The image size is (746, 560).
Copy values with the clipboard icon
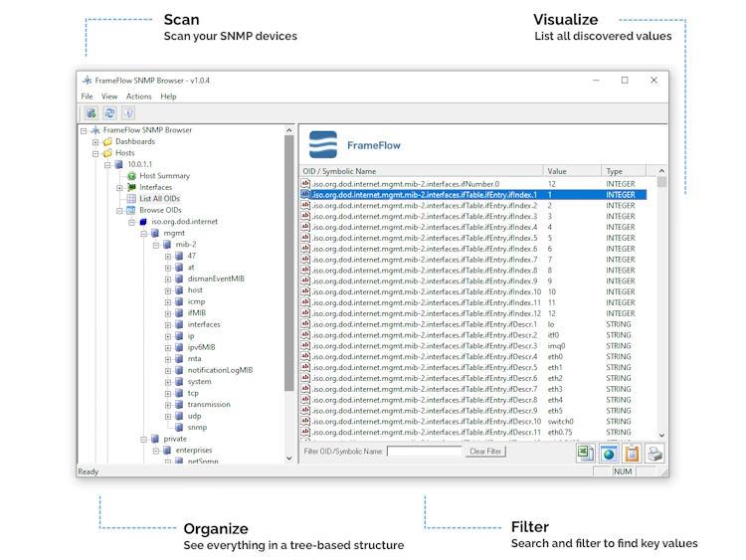click(x=632, y=453)
